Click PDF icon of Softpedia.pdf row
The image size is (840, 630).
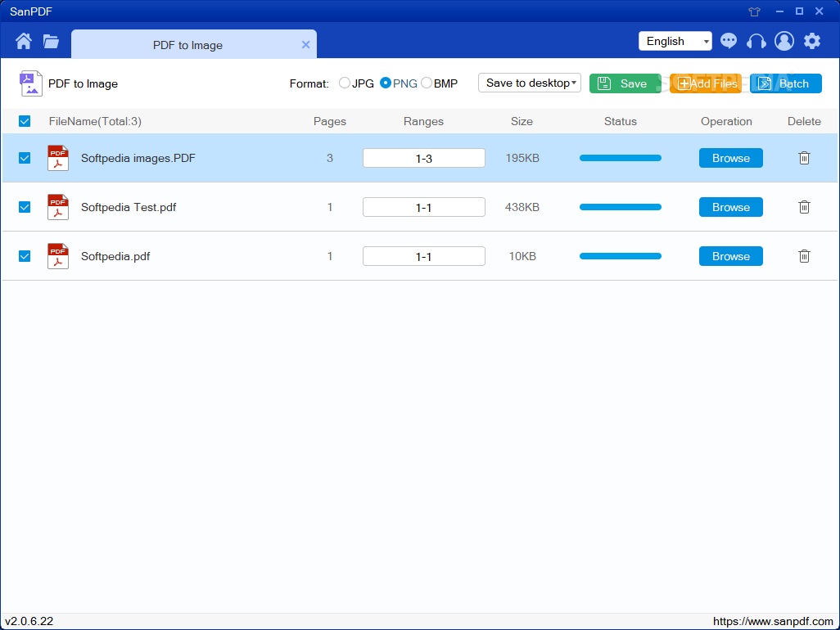pyautogui.click(x=58, y=256)
